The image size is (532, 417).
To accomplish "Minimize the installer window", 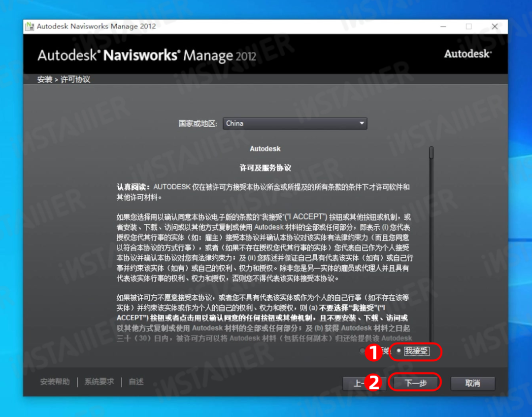I will (443, 27).
